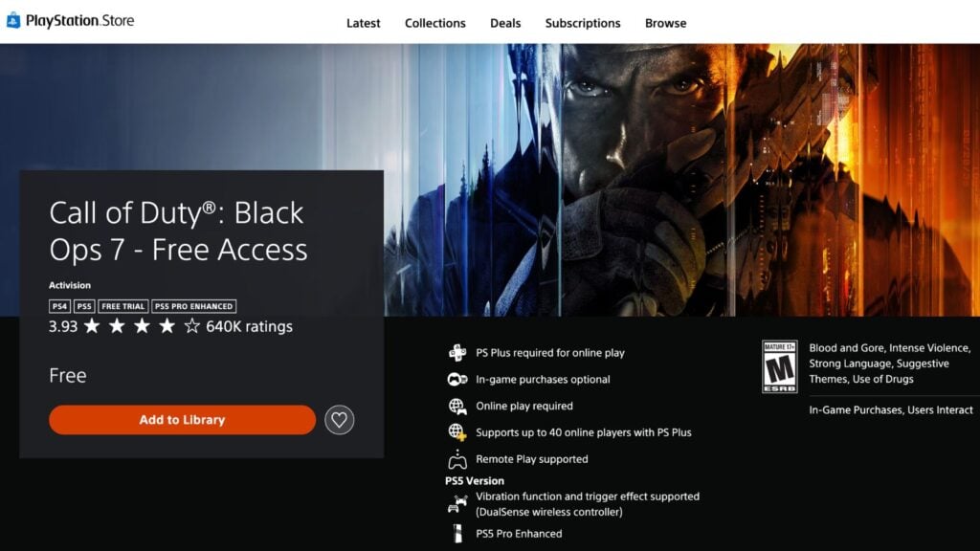Open the Browse menu

[665, 23]
